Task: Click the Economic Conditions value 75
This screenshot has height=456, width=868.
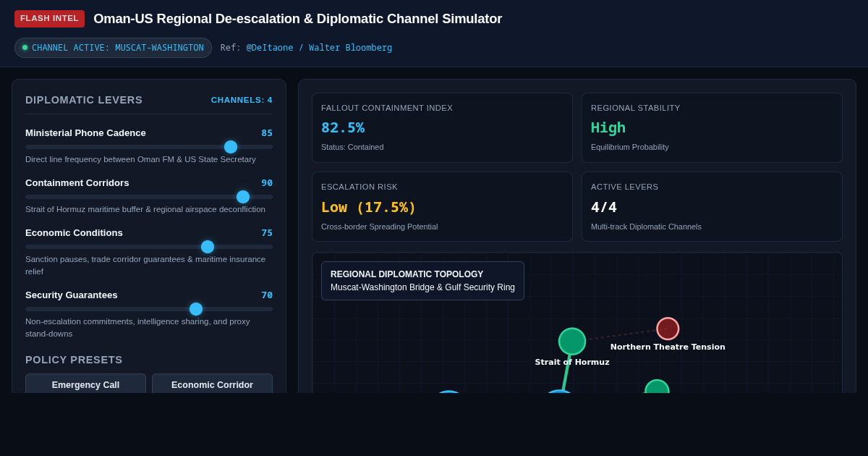Action: [267, 233]
